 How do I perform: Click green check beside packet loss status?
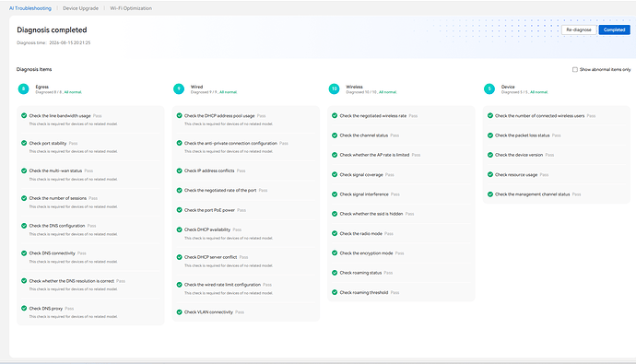click(490, 135)
